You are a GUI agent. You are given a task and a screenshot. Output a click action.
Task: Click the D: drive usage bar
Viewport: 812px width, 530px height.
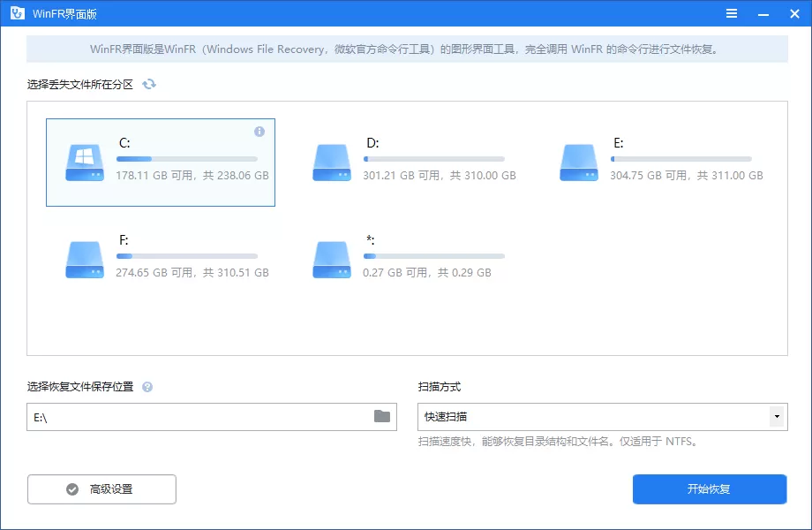tap(434, 159)
